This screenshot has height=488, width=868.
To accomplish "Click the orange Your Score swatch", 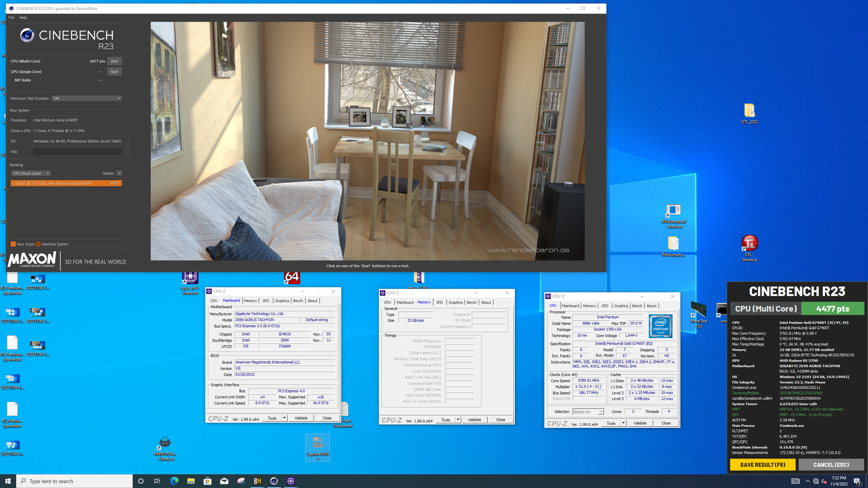I will pos(13,244).
